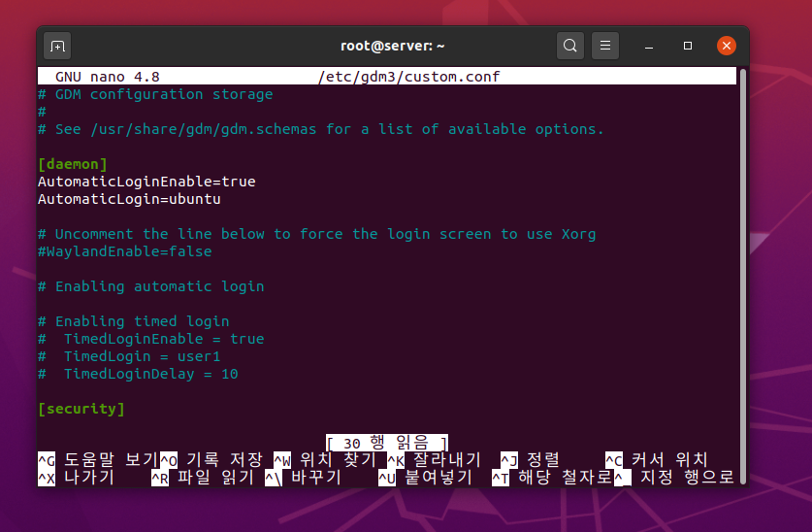This screenshot has width=812, height=532.
Task: Click the ^_ 지정 행으로 shortcut
Action: pyautogui.click(x=674, y=477)
